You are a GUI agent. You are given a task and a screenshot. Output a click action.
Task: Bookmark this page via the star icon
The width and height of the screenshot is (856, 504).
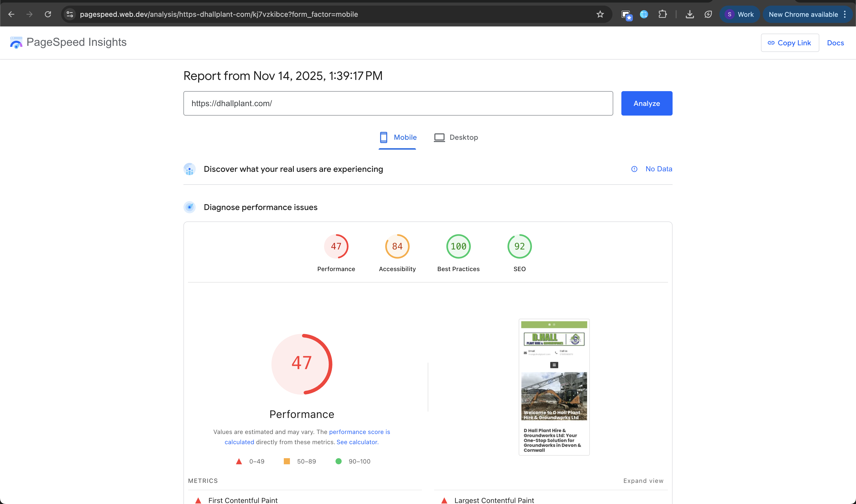click(600, 14)
